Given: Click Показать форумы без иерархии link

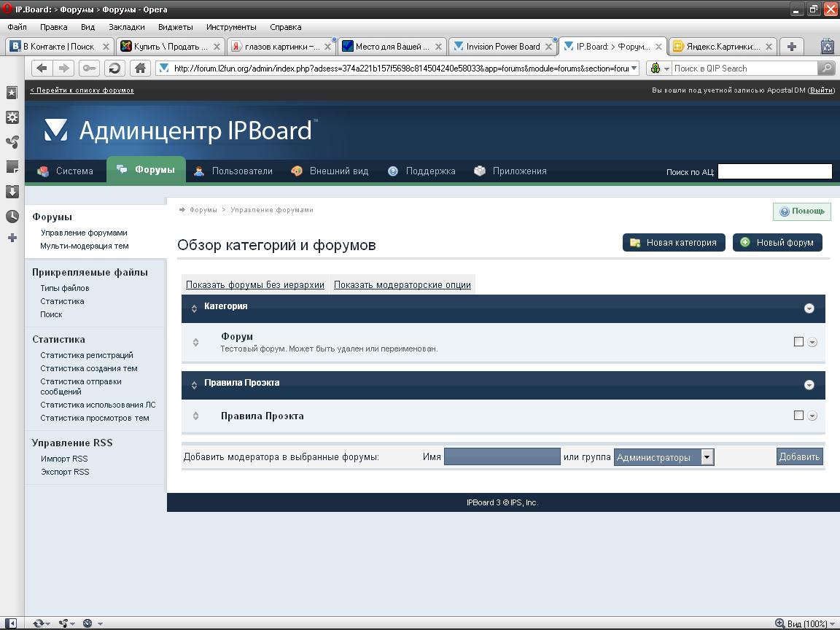Looking at the screenshot, I should click(x=255, y=285).
